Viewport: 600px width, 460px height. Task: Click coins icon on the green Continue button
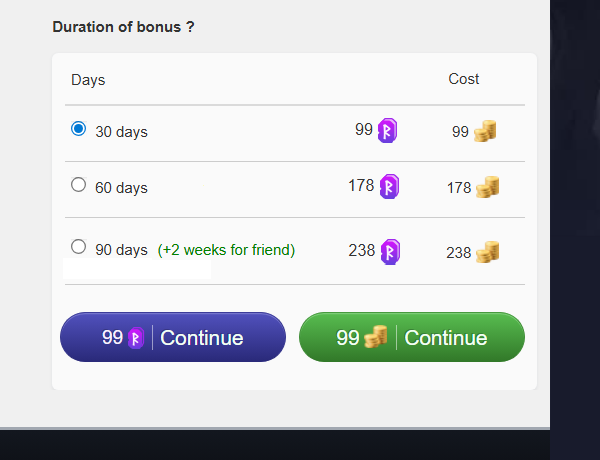pos(376,337)
